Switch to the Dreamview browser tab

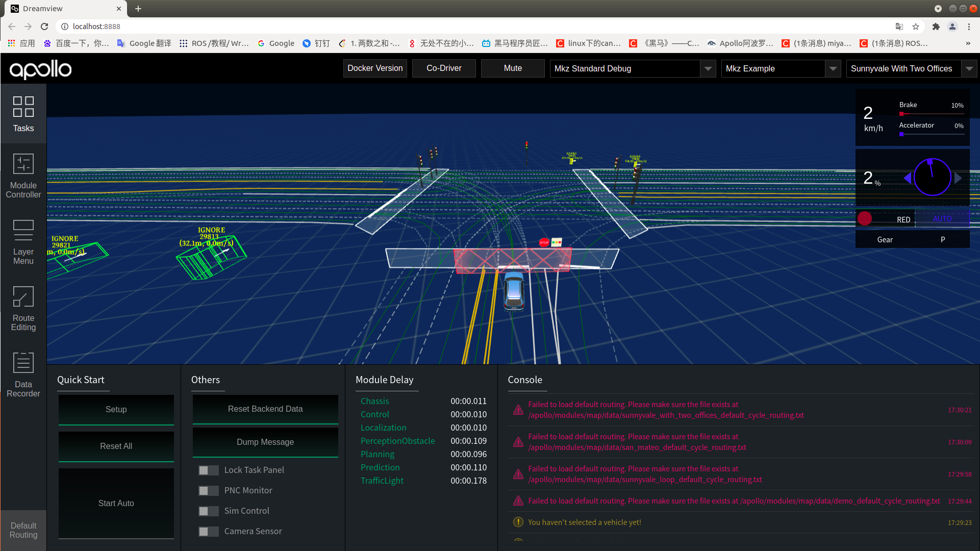(61, 9)
